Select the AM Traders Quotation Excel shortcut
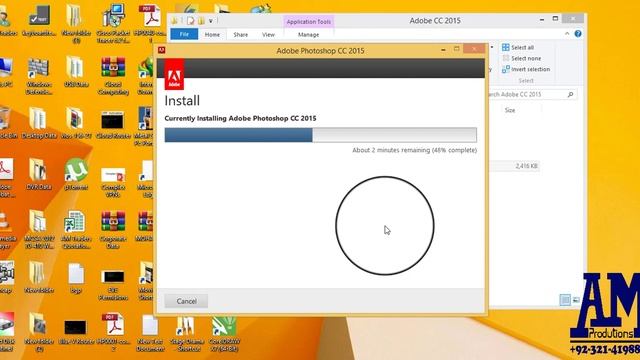 click(x=76, y=229)
